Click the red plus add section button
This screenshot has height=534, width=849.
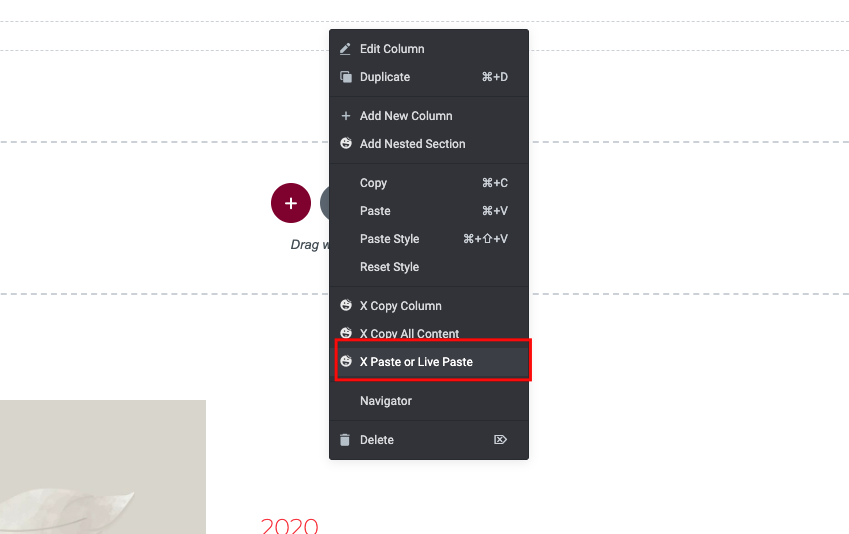pos(291,203)
